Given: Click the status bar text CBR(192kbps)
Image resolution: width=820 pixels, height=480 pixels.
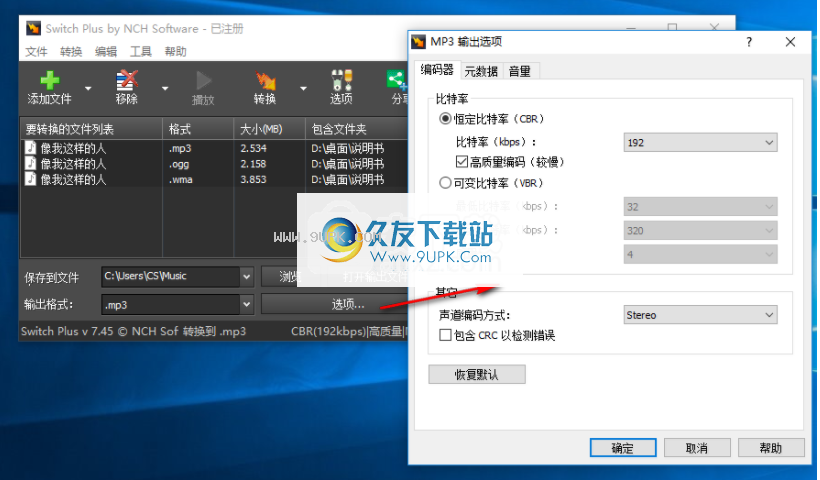Looking at the screenshot, I should point(329,332).
